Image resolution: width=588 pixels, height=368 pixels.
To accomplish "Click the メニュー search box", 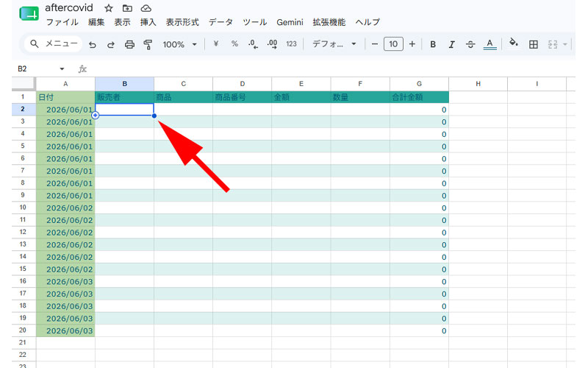I will [x=53, y=44].
